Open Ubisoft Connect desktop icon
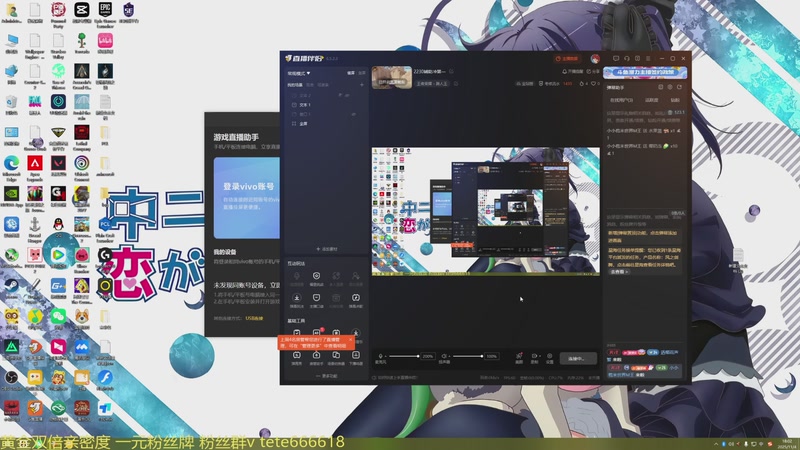This screenshot has width=800, height=450. point(82,168)
